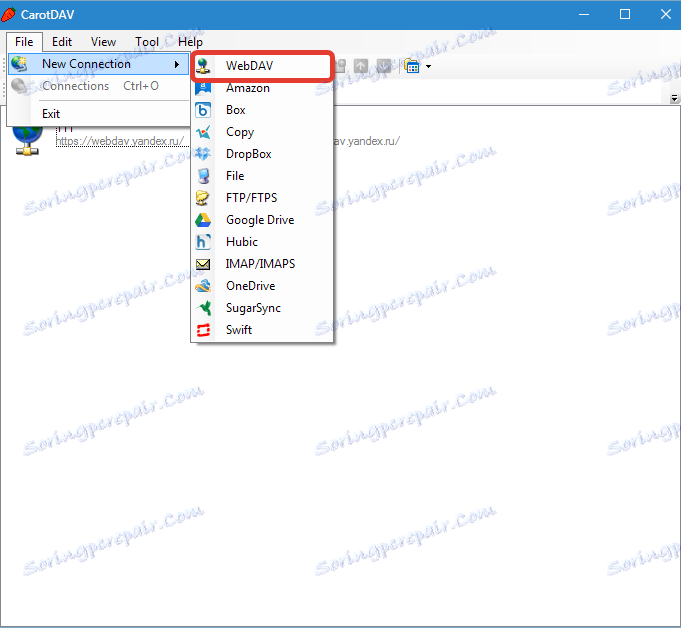
Task: Click the OneDrive cloud icon
Action: tap(203, 286)
